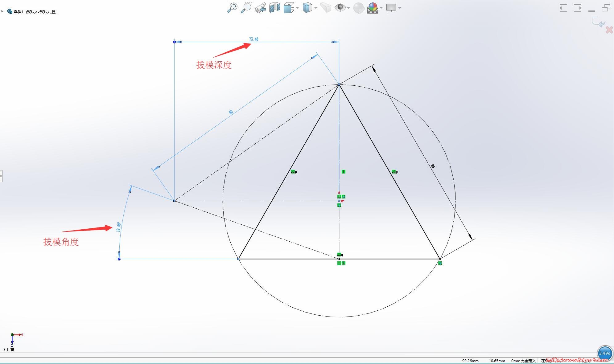Open the Apply Scene dropdown arrow

pos(381,8)
